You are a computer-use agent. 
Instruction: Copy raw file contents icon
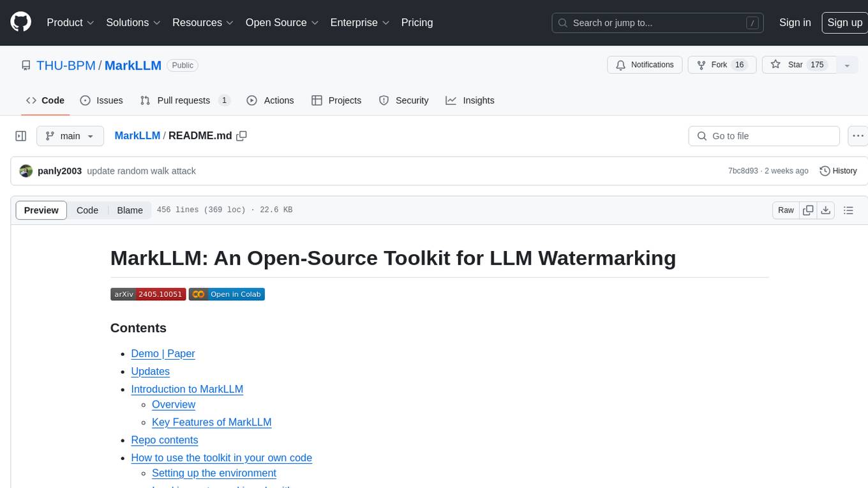(808, 210)
